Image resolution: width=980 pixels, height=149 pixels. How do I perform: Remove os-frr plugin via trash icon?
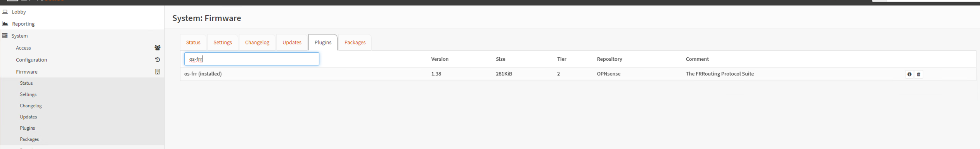[x=918, y=74]
